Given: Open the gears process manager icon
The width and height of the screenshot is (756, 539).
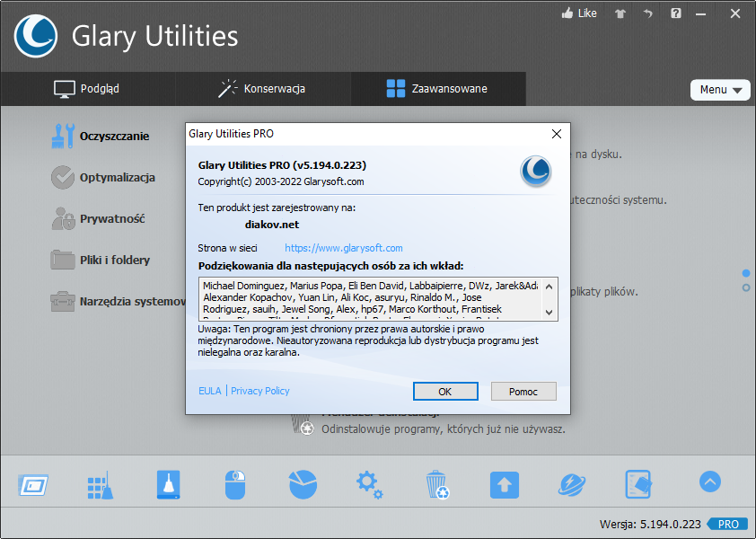Looking at the screenshot, I should pyautogui.click(x=370, y=485).
